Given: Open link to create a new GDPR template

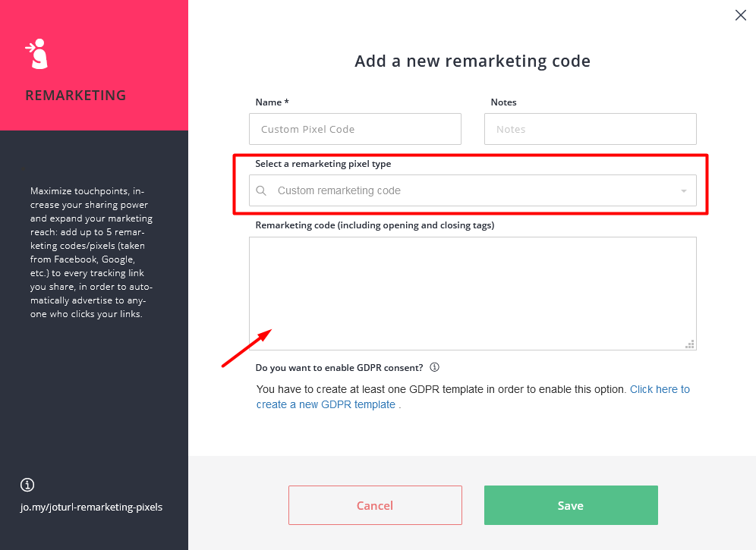Looking at the screenshot, I should [x=473, y=397].
